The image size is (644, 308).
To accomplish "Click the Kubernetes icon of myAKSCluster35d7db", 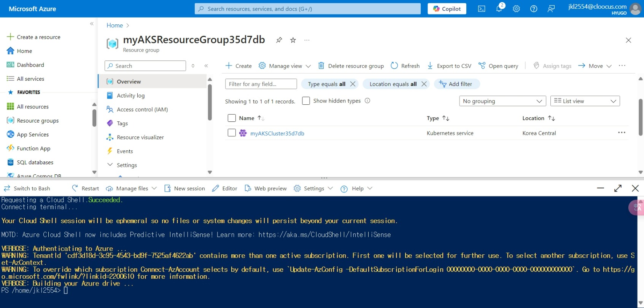I will [x=243, y=133].
